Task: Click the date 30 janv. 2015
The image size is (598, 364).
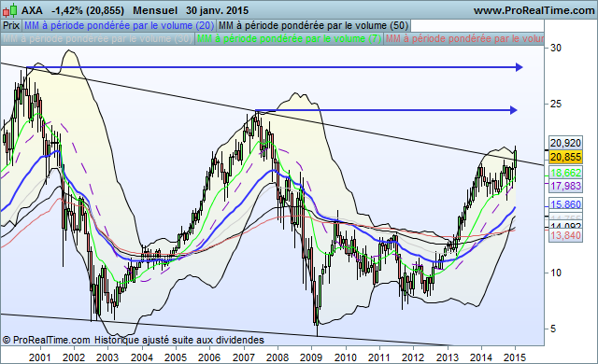Action: (217, 10)
